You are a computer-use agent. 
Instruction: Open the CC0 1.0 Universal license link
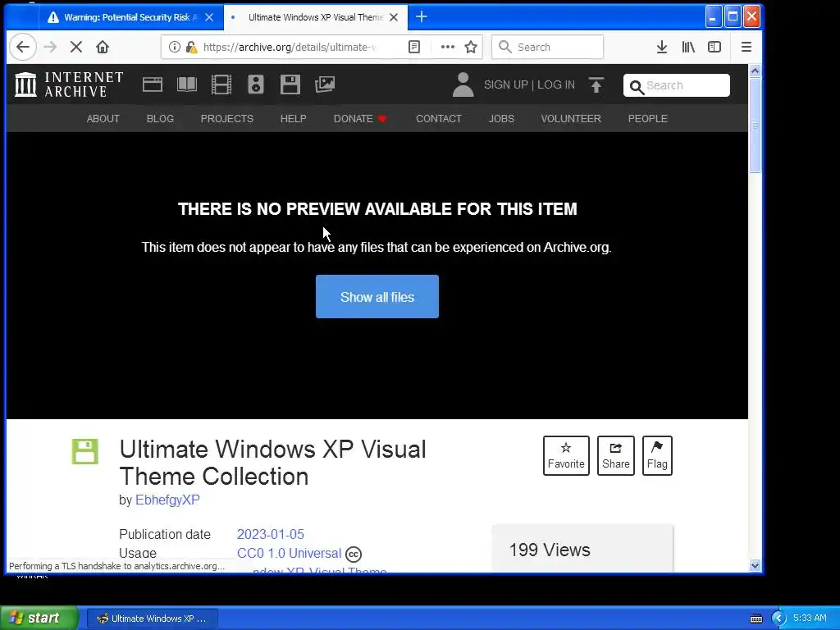290,553
